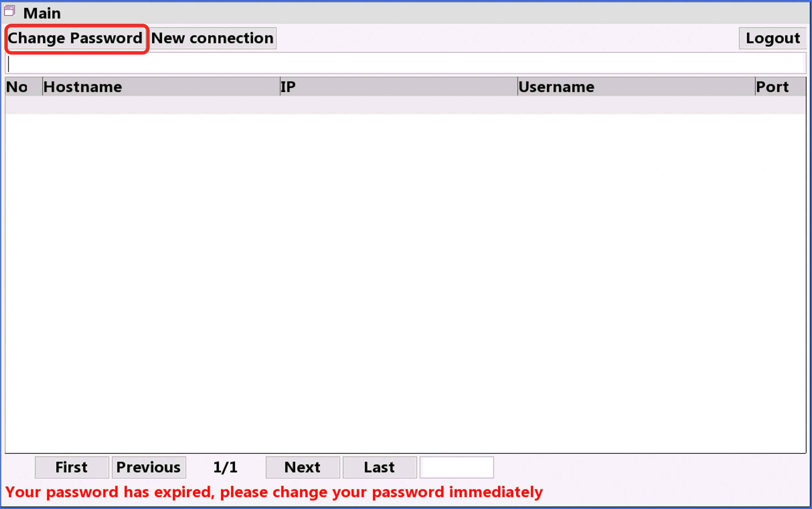Go to First page of results
Screen dimensions: 812x509
(72, 467)
